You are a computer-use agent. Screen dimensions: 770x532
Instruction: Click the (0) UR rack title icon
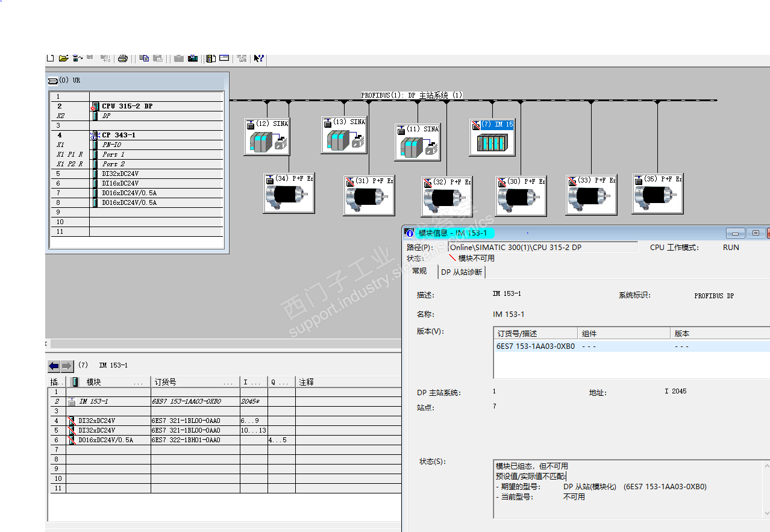[52, 80]
